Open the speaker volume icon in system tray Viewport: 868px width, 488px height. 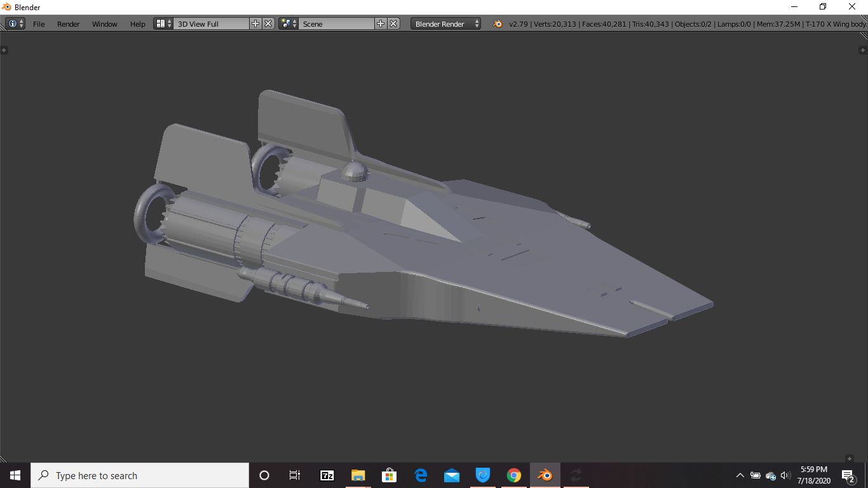(785, 475)
